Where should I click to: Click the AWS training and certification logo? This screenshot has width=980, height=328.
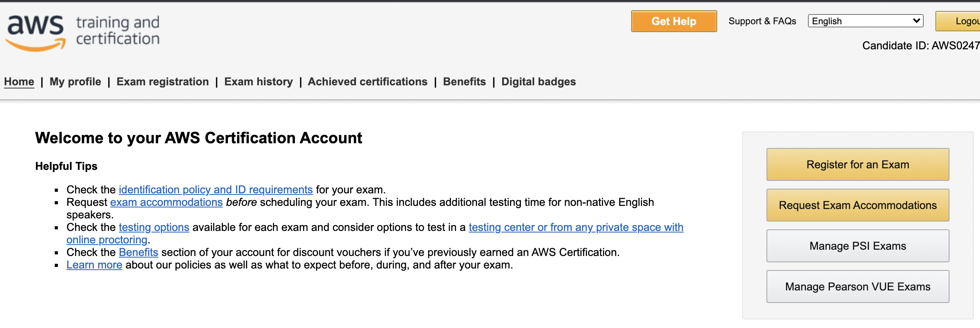[83, 33]
